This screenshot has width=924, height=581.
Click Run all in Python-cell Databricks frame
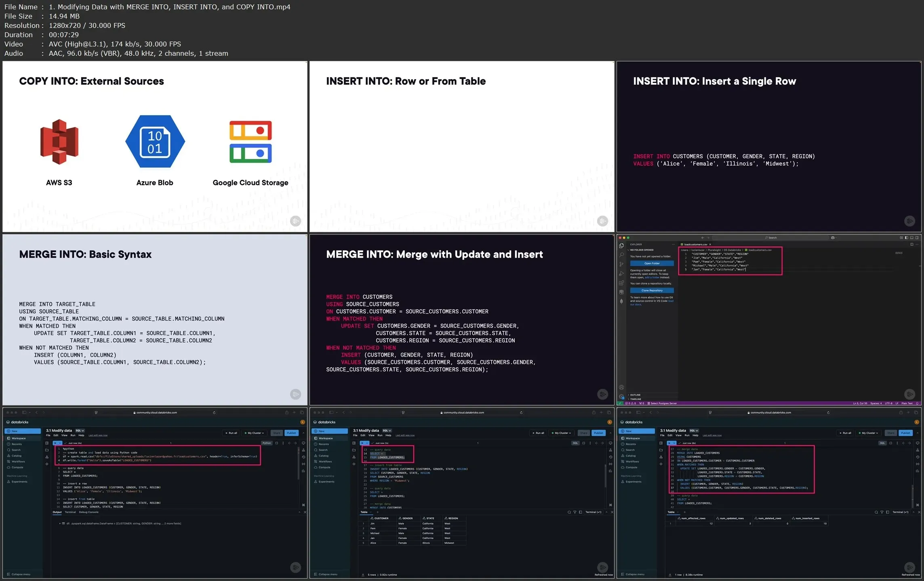[x=232, y=433]
